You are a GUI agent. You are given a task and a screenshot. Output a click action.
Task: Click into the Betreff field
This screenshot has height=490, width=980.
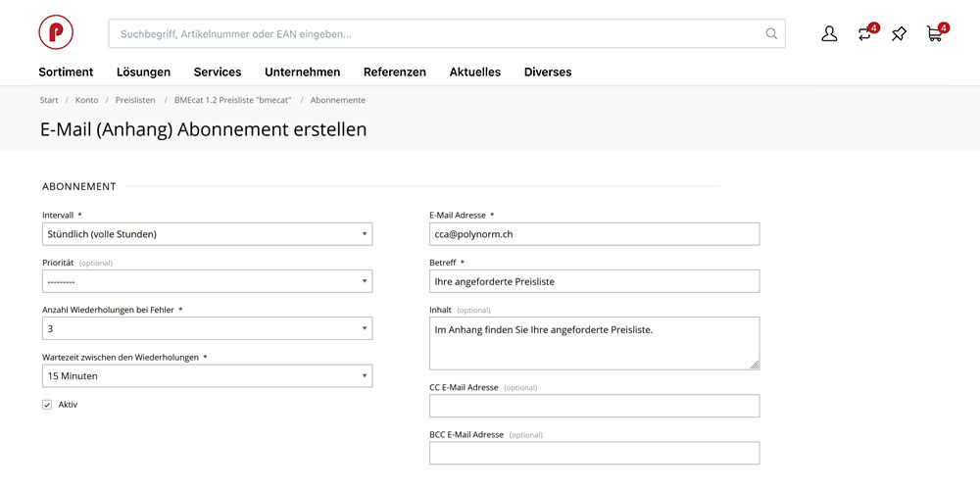[594, 281]
